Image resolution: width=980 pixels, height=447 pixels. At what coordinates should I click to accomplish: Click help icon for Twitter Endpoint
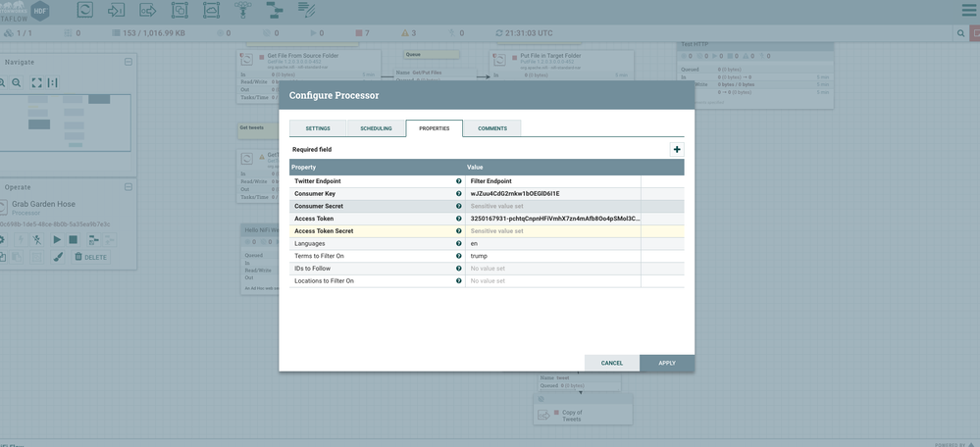(458, 181)
